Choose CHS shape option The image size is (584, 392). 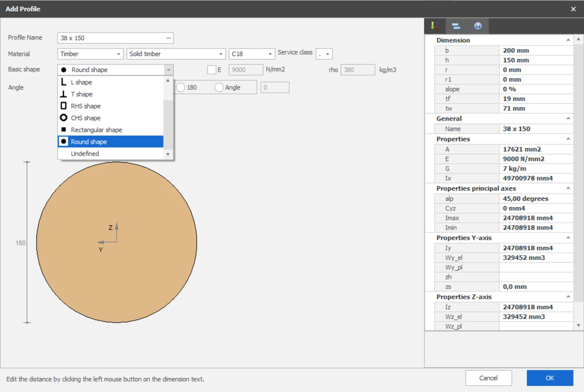[x=111, y=118]
